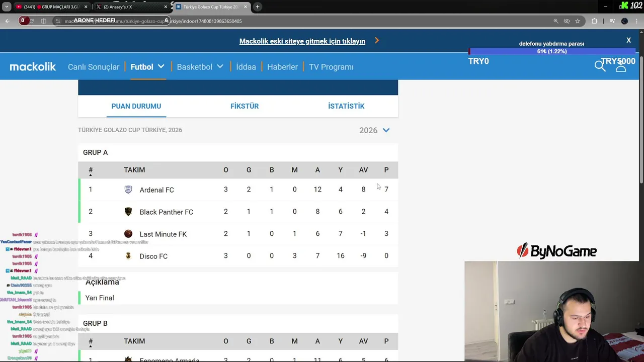Open the media control playlist icon

[x=612, y=21]
